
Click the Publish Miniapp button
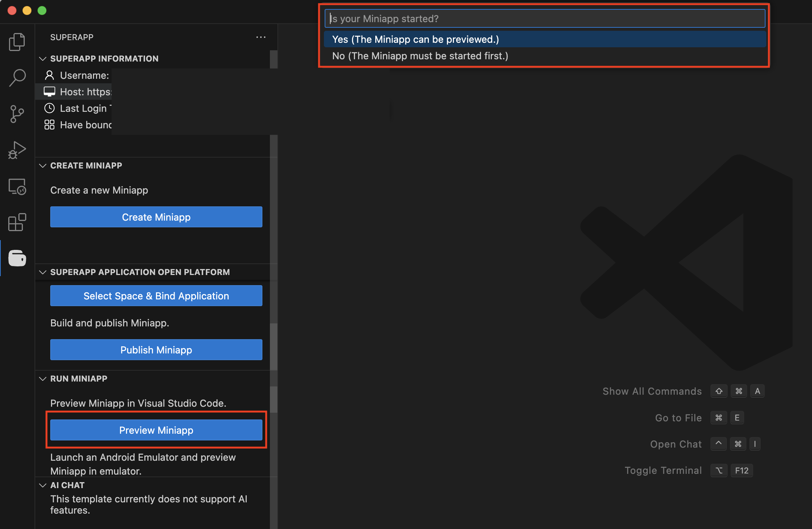(156, 350)
